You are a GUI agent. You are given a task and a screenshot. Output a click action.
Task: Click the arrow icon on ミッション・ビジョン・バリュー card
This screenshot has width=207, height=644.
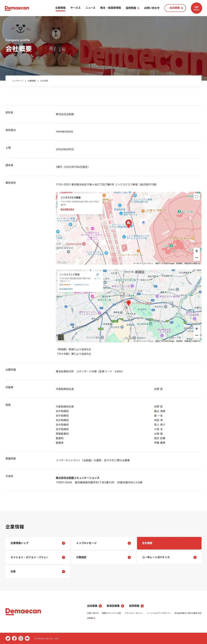(64, 557)
